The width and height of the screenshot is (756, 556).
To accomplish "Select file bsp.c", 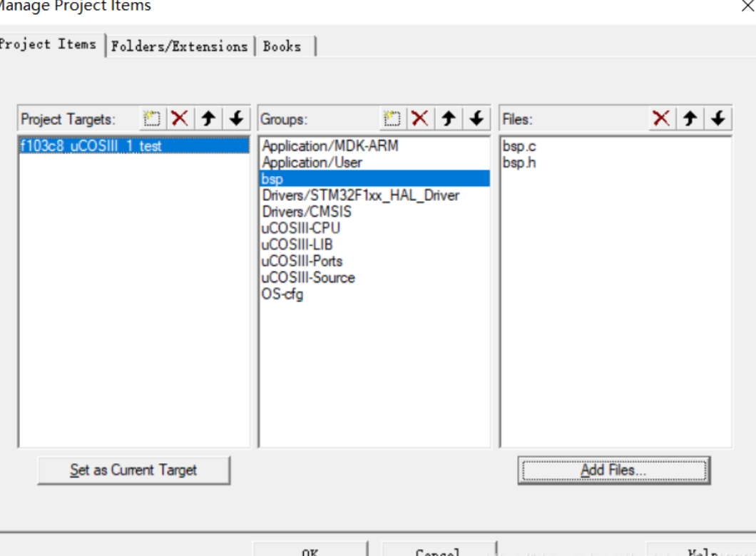I will point(615,145).
